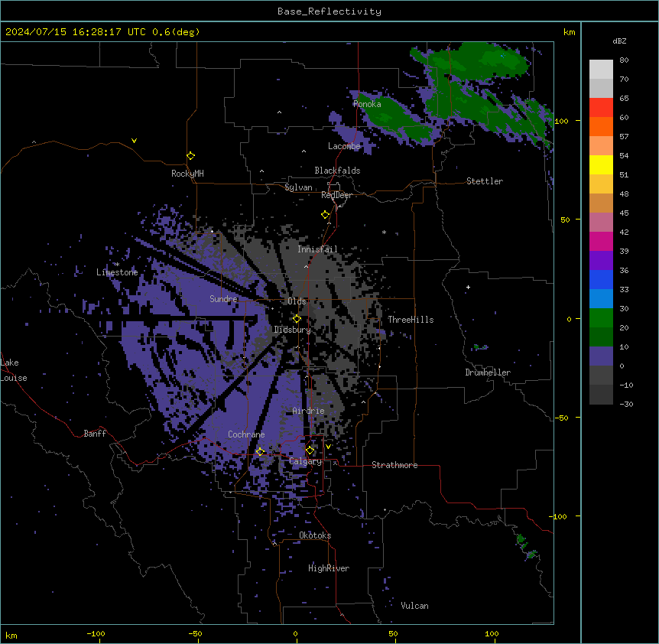Click the yellow marker above Calgary label

[x=310, y=450]
